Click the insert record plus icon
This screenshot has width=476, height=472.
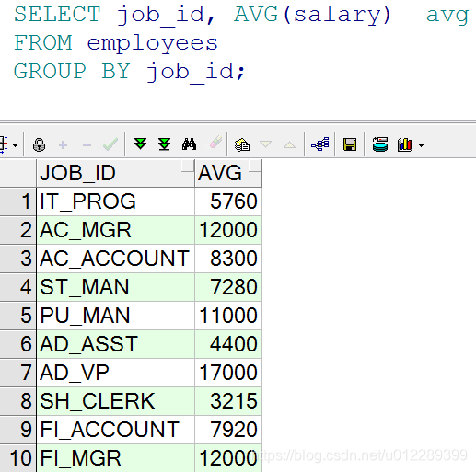63,144
